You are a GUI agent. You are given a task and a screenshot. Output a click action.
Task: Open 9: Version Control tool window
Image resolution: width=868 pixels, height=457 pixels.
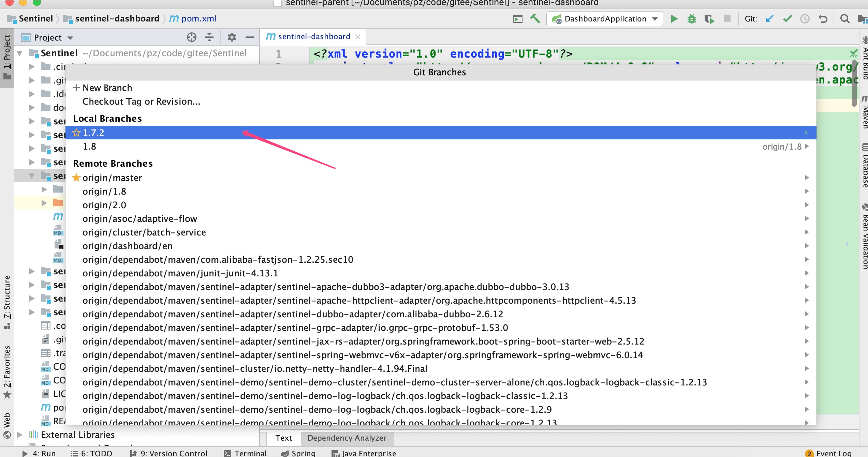point(168,453)
